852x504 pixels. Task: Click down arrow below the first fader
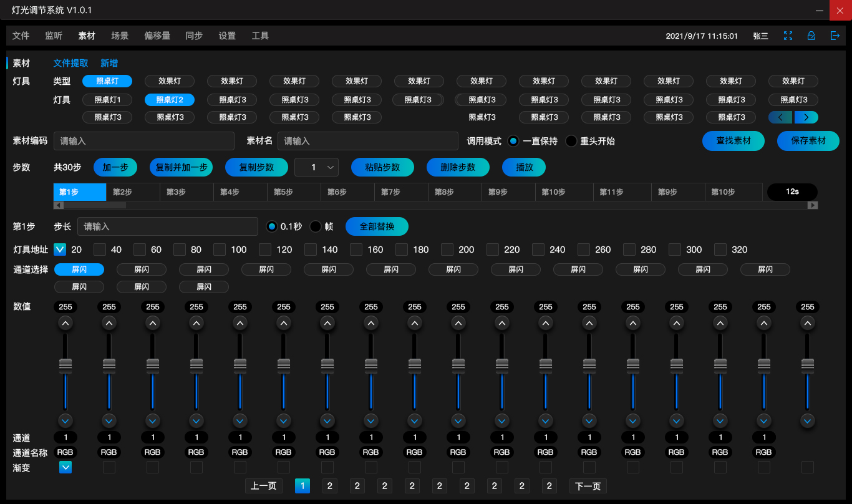point(66,420)
